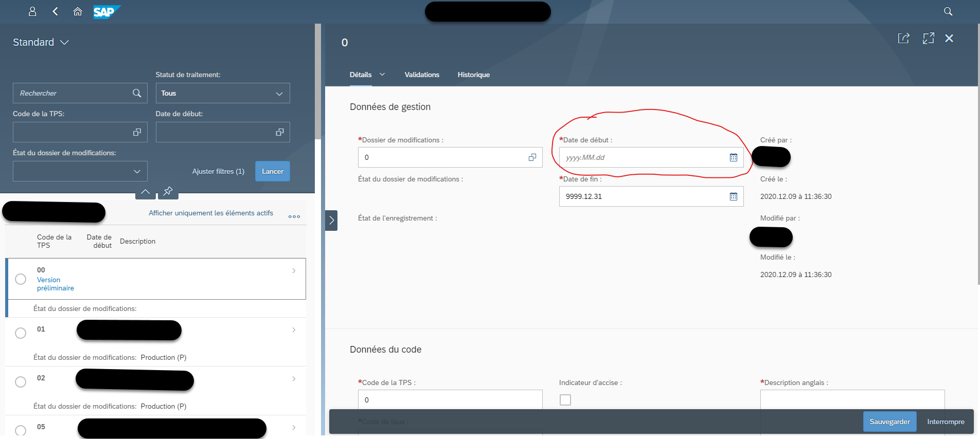Click the Lancer button

pyautogui.click(x=273, y=171)
